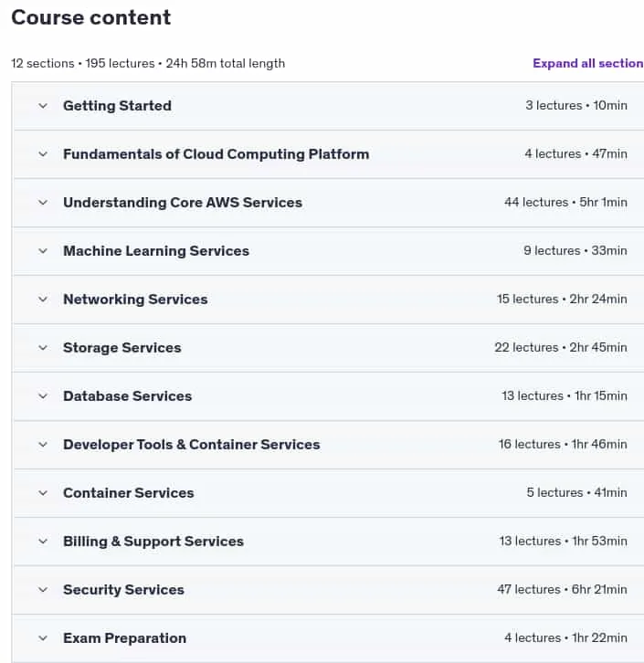Click Expand all sections link
The height and width of the screenshot is (663, 644).
[587, 63]
